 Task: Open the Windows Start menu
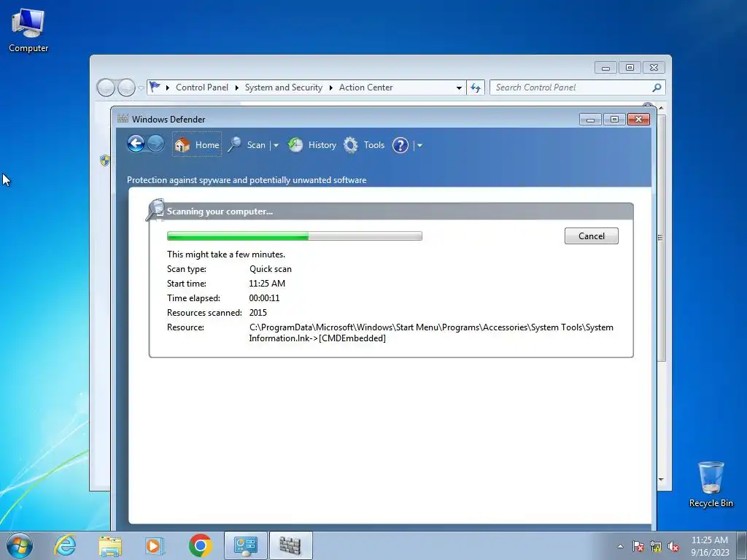click(20, 545)
